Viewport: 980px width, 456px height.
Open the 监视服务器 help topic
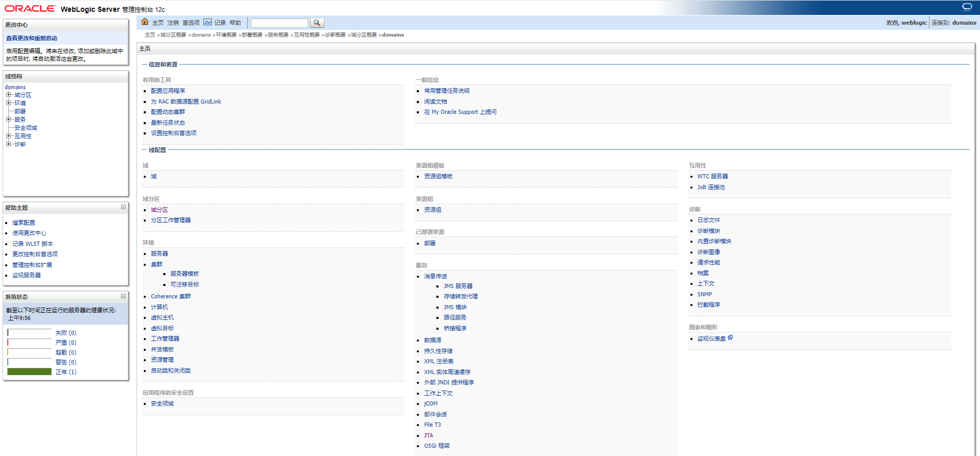[27, 275]
